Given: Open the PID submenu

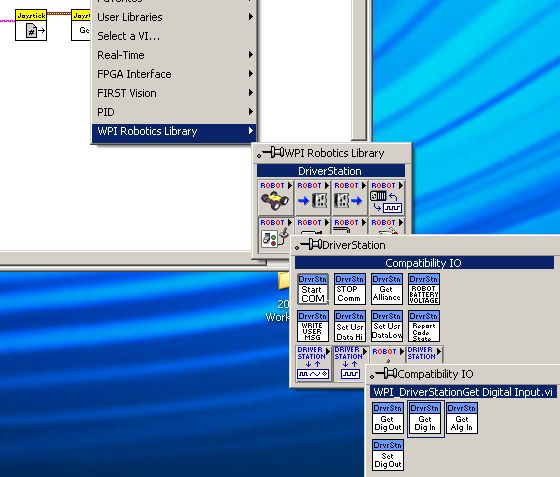Looking at the screenshot, I should point(174,112).
